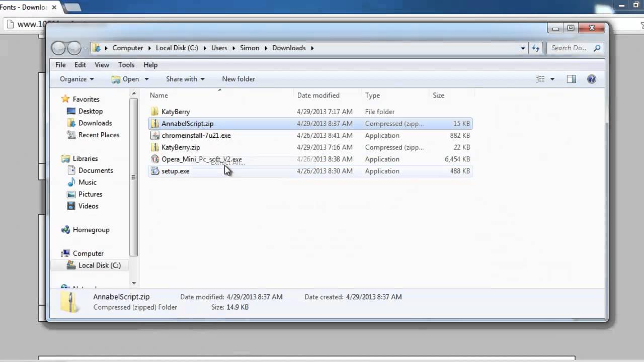This screenshot has width=644, height=362.
Task: Click the navigation pane scroll up arrow
Action: coord(134,94)
